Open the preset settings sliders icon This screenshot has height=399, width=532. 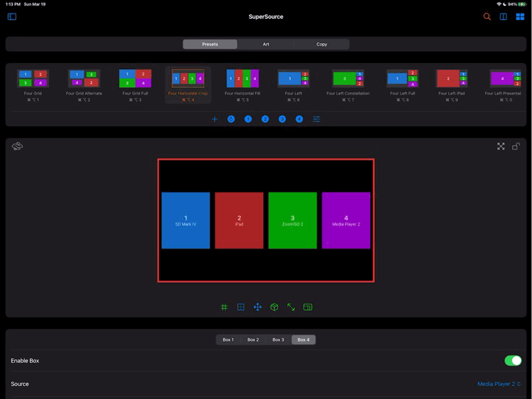pyautogui.click(x=316, y=119)
